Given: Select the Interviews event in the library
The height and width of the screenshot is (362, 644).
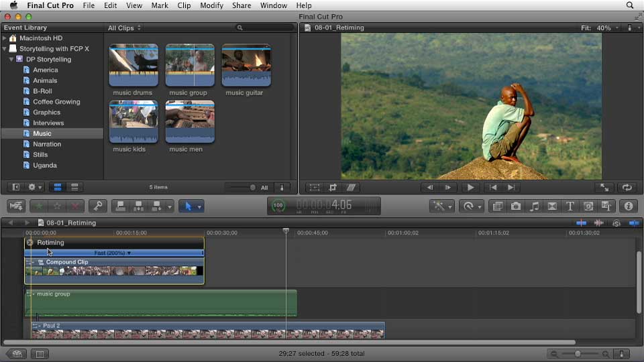Looking at the screenshot, I should [48, 123].
